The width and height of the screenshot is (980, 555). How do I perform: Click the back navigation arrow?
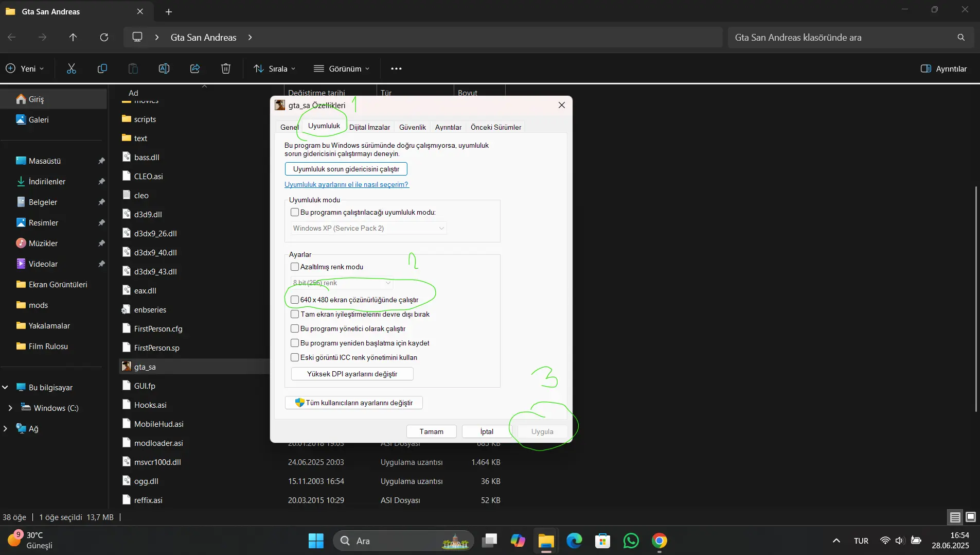11,37
